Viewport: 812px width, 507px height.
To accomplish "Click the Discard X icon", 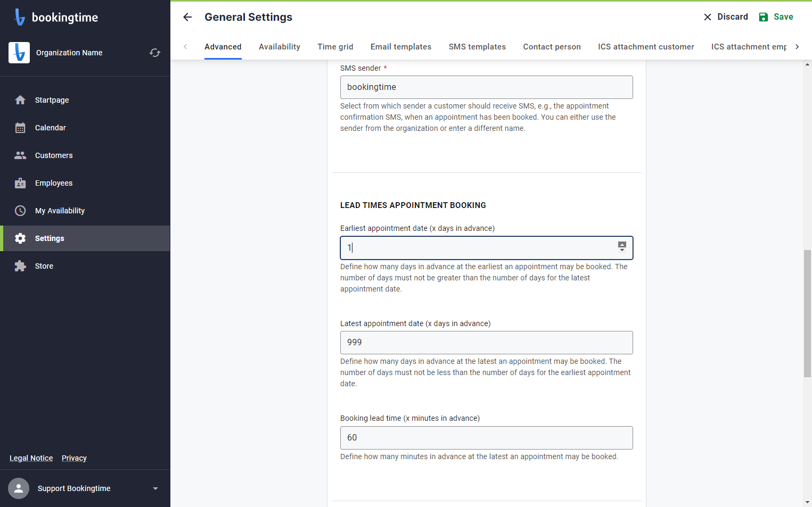I will (708, 17).
